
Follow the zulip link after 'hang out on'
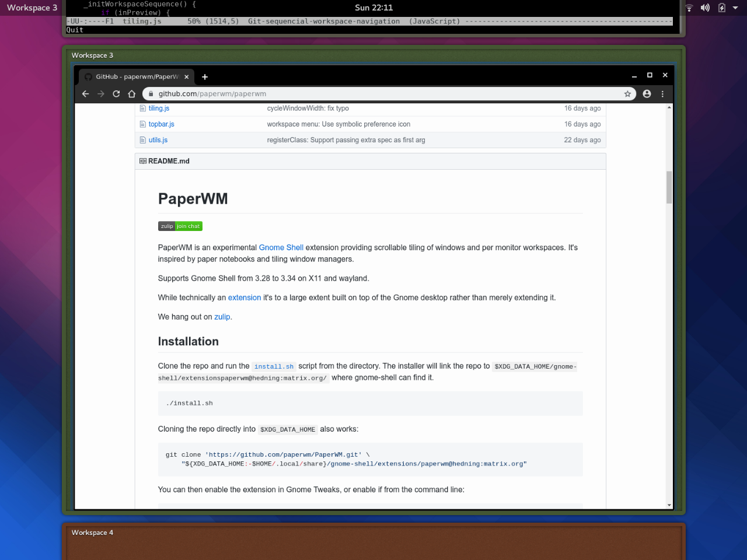click(x=222, y=317)
